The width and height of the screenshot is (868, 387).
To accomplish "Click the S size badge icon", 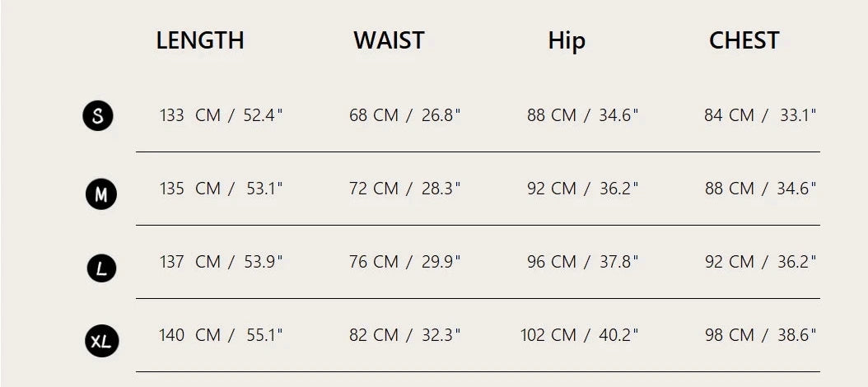I will pos(98,116).
